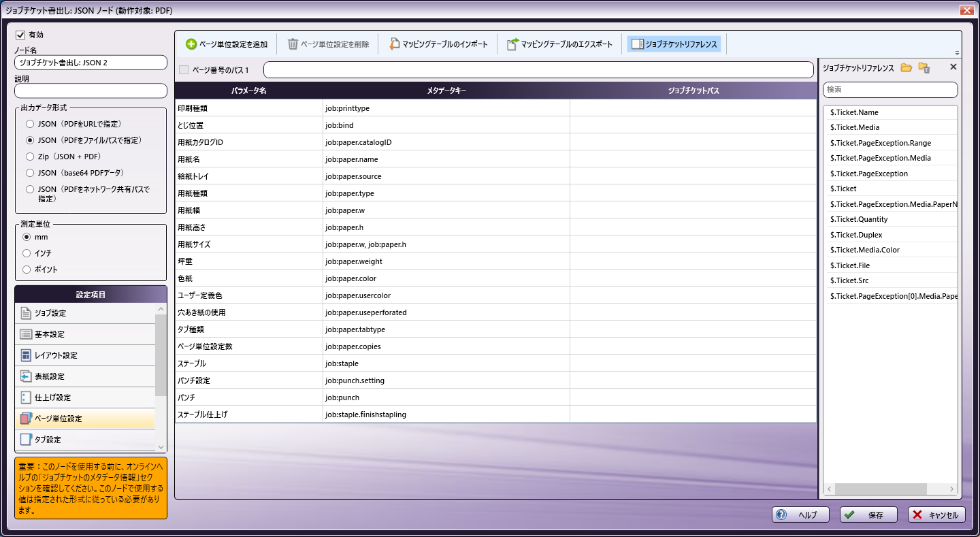The height and width of the screenshot is (537, 980).
Task: Click the 表紙設定 icon
Action: point(26,376)
